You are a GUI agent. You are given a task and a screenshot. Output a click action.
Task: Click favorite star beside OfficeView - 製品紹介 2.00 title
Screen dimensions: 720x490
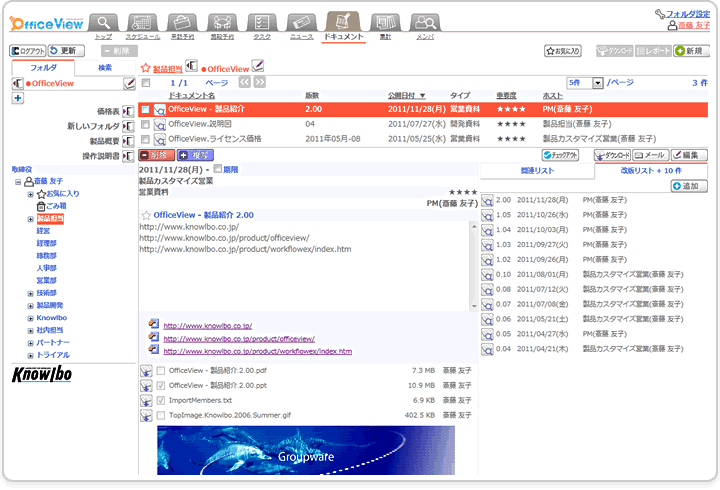tap(146, 215)
